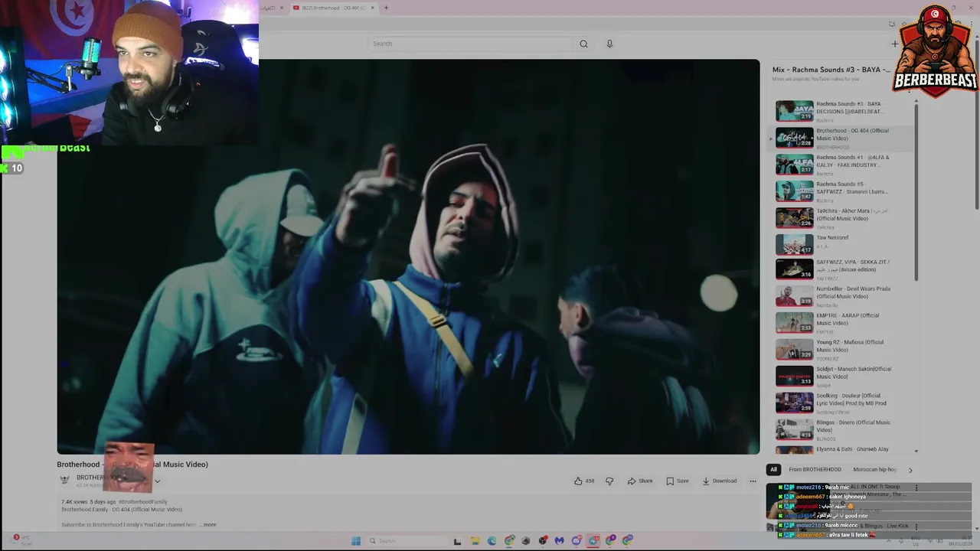The image size is (980, 551).
Task: Dislike the video with thumbs down icon
Action: 609,481
